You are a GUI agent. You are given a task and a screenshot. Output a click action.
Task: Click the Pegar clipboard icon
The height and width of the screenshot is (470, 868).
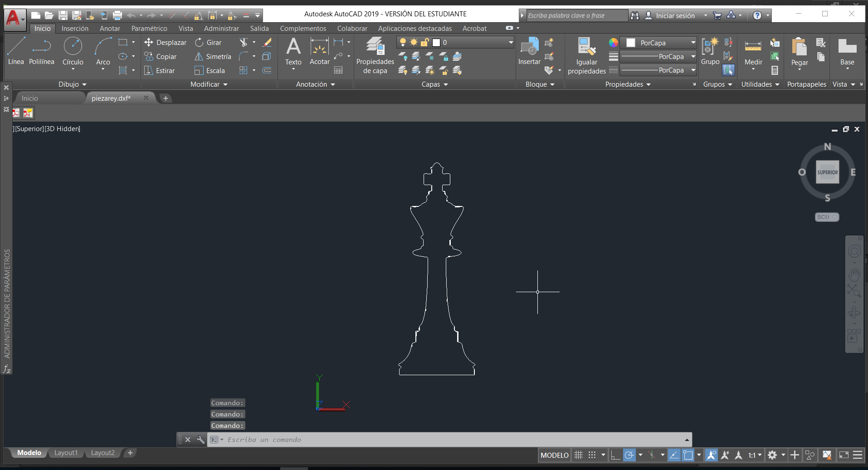tap(800, 51)
